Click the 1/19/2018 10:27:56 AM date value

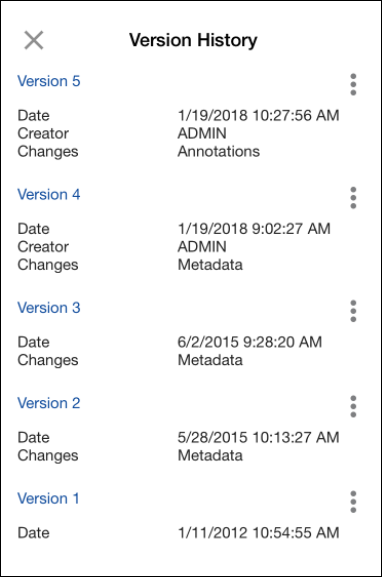(258, 116)
